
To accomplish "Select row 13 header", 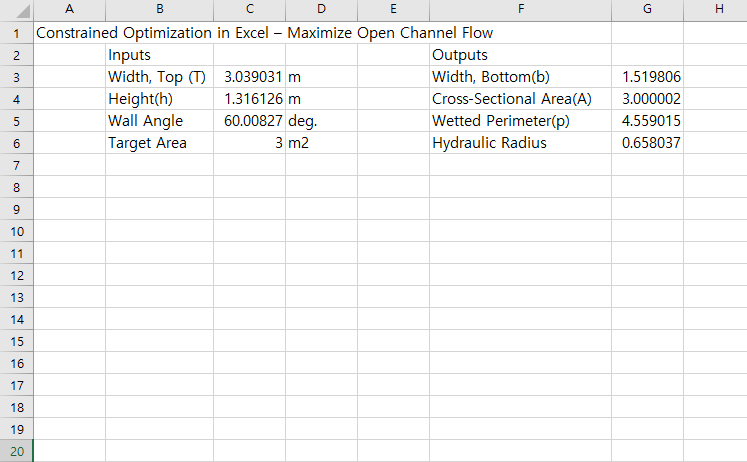I will 17,297.
